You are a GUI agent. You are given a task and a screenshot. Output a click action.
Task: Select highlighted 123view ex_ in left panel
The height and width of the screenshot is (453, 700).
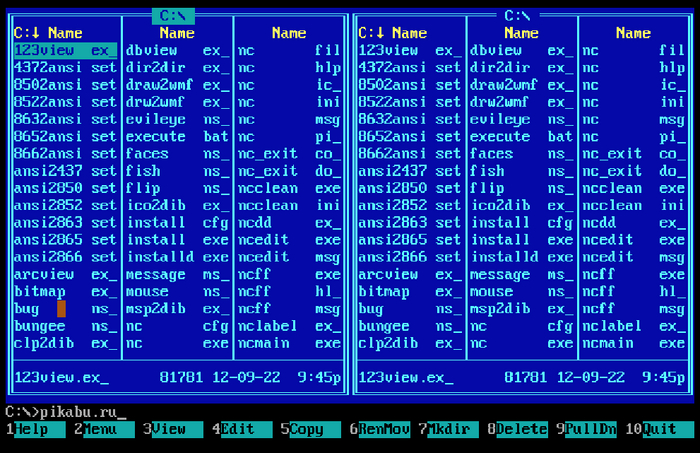click(66, 50)
